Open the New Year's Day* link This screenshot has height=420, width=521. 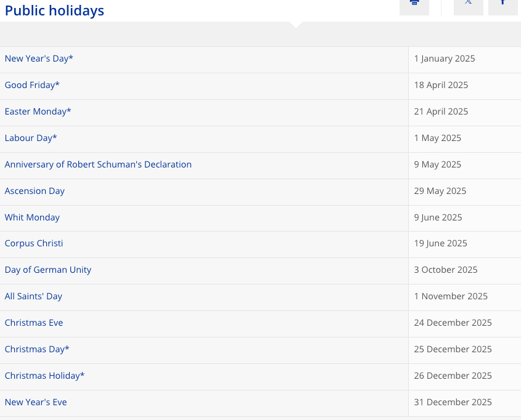(x=39, y=59)
